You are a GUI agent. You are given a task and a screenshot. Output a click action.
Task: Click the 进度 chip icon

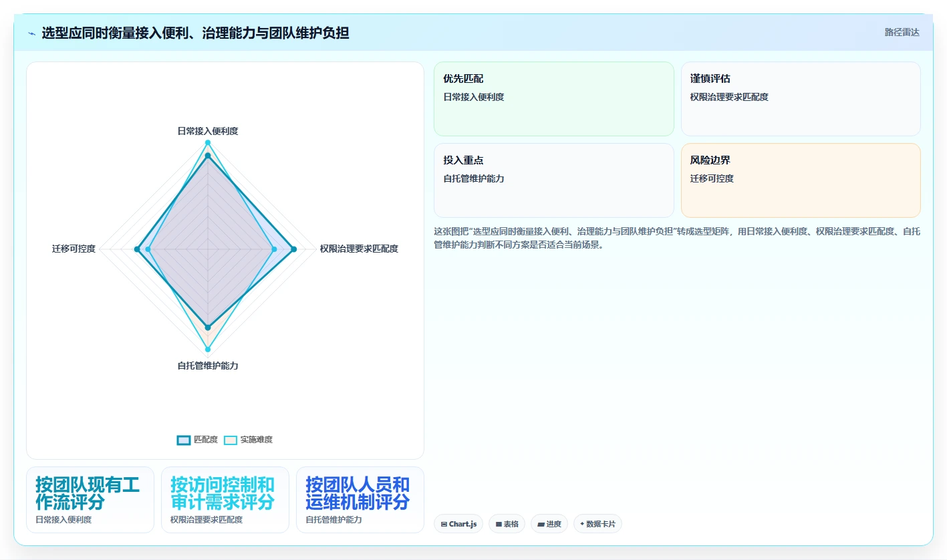pos(541,525)
